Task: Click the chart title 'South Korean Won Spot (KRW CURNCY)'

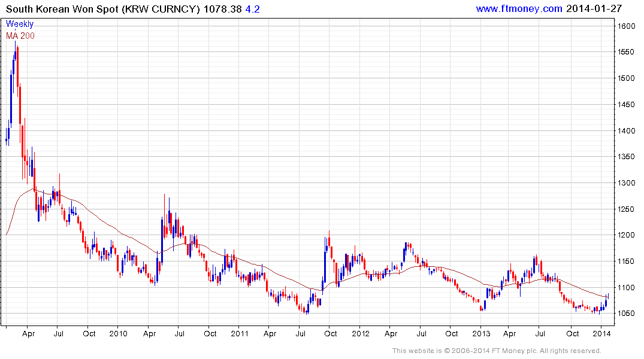Action: (102, 9)
